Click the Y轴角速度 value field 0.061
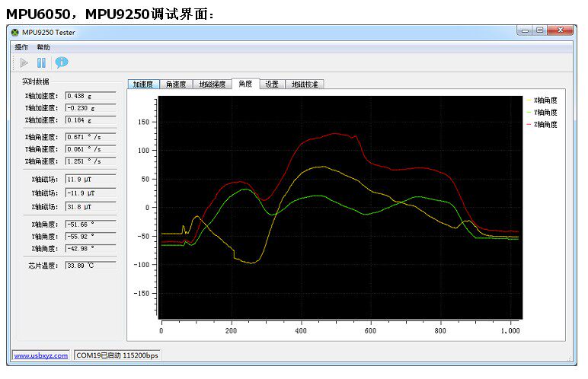Viewport: 588px width, 379px height. click(91, 149)
